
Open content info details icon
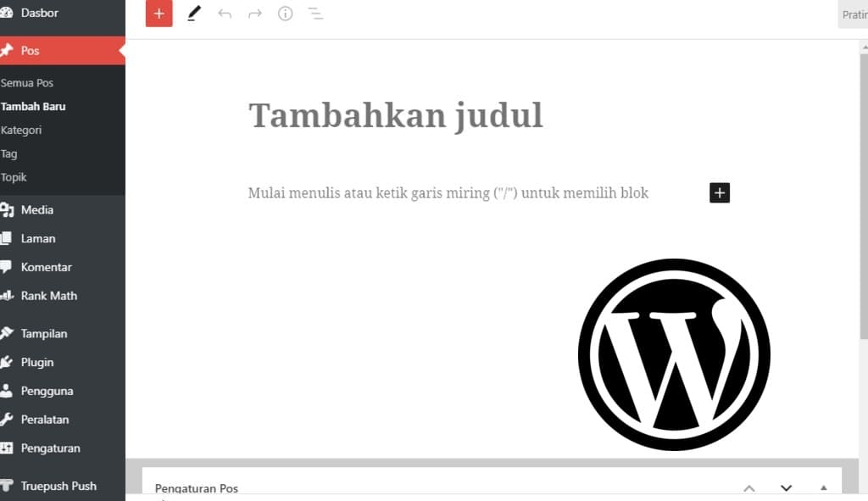click(x=285, y=14)
